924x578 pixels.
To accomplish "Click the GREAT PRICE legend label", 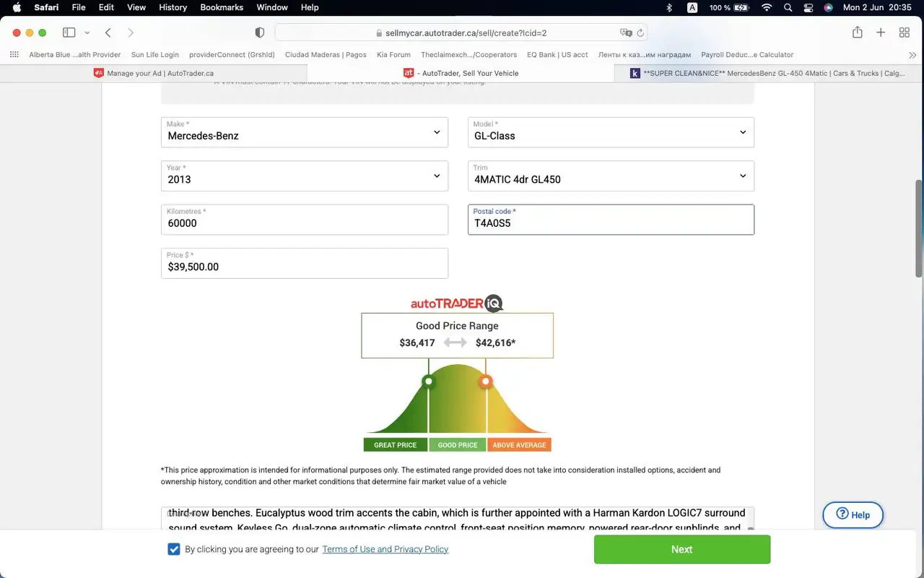I will (x=395, y=445).
